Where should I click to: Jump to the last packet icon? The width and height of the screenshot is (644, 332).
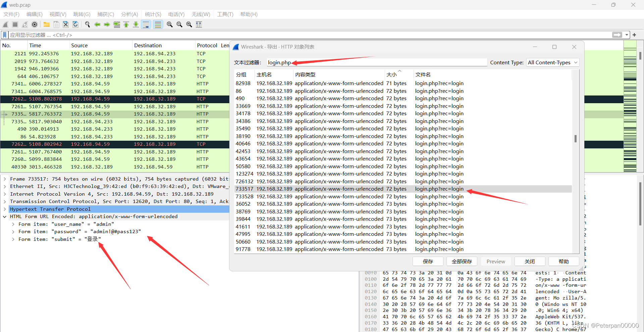(136, 24)
